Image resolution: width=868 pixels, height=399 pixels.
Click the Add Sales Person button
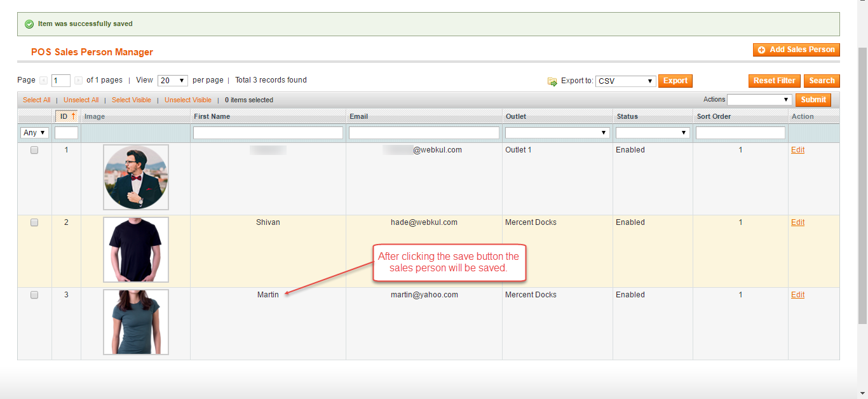pyautogui.click(x=796, y=50)
